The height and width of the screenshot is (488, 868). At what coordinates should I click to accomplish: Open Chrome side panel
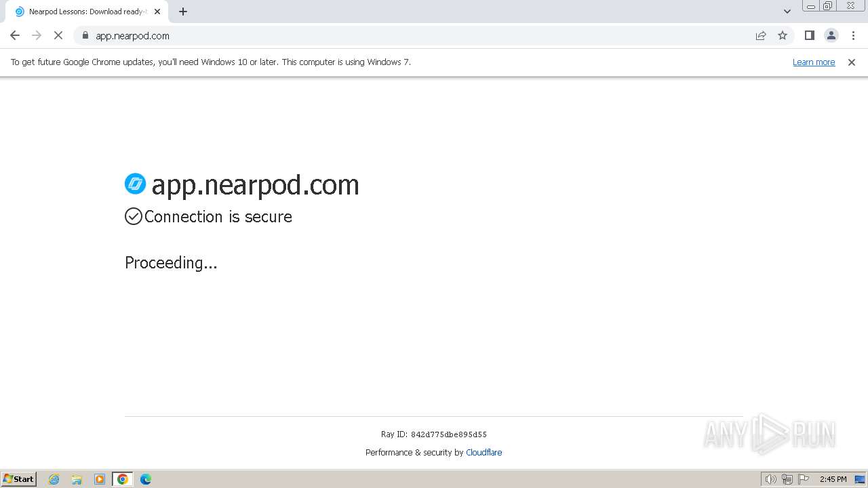pyautogui.click(x=809, y=35)
